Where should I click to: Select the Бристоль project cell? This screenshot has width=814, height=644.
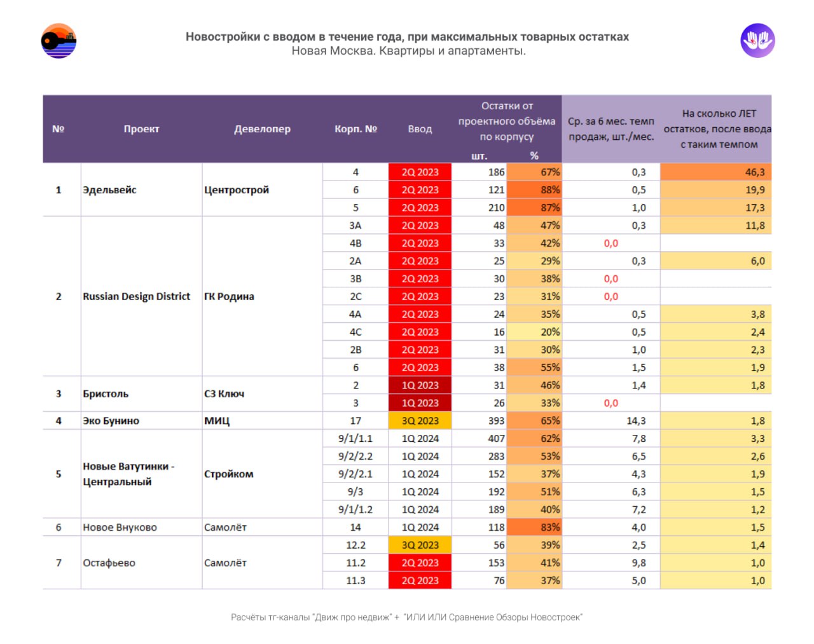(x=141, y=394)
